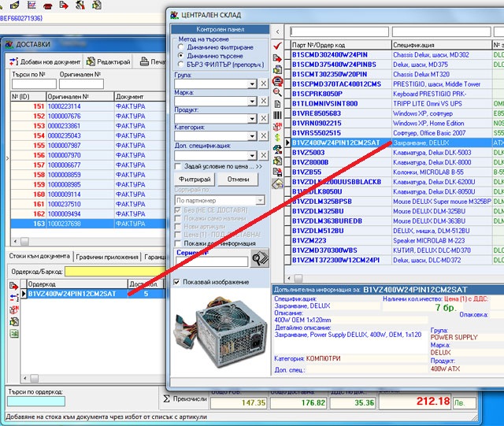This screenshot has width=504, height=426.
Task: Switch to Гаранции tab
Action: pyautogui.click(x=155, y=257)
